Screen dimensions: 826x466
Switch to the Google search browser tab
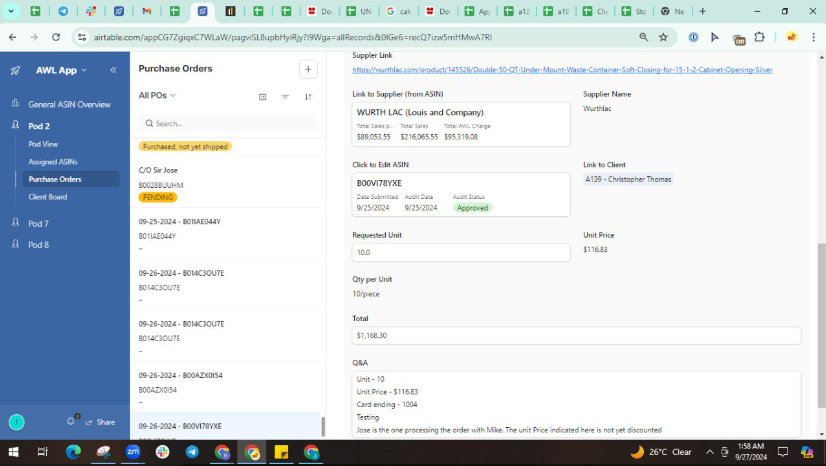[x=398, y=11]
